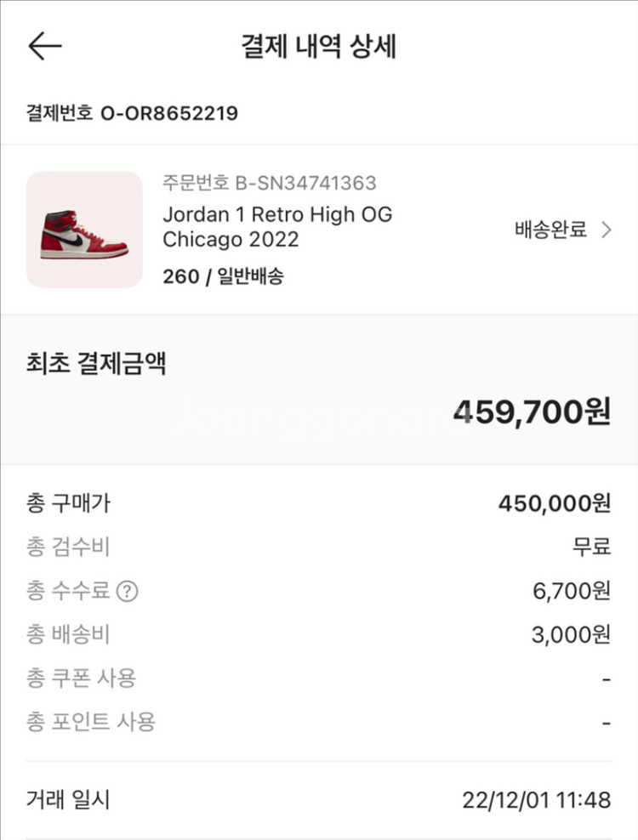Tap the back arrow icon
Image resolution: width=638 pixels, height=840 pixels.
pyautogui.click(x=44, y=46)
